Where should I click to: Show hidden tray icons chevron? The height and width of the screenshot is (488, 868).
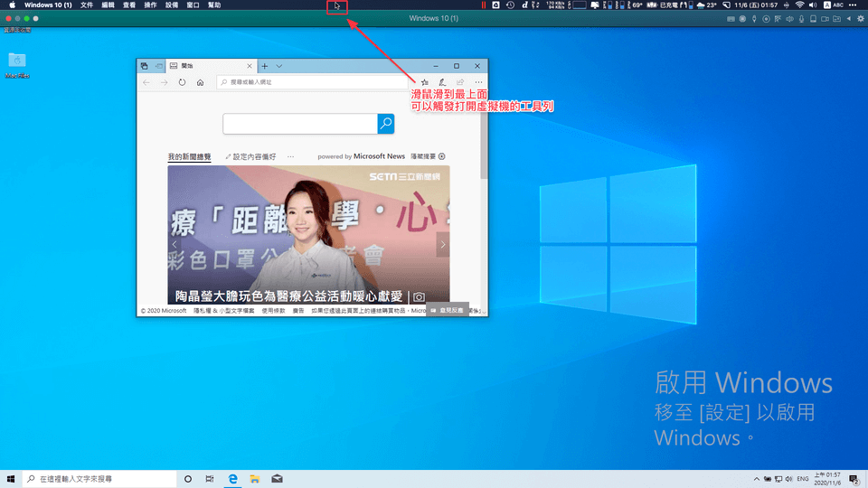click(756, 479)
